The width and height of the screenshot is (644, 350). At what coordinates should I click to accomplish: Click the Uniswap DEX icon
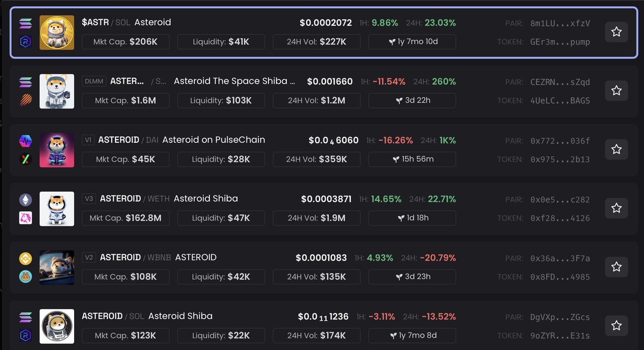(x=25, y=217)
